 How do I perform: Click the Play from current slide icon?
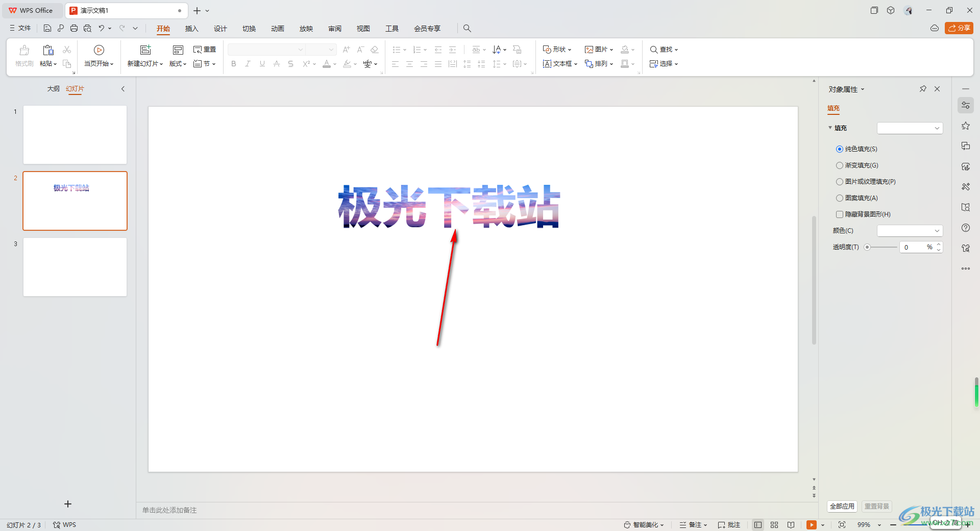pos(99,50)
